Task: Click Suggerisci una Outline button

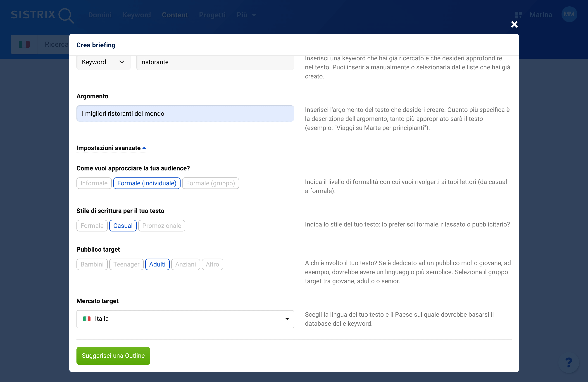Action: pyautogui.click(x=113, y=356)
